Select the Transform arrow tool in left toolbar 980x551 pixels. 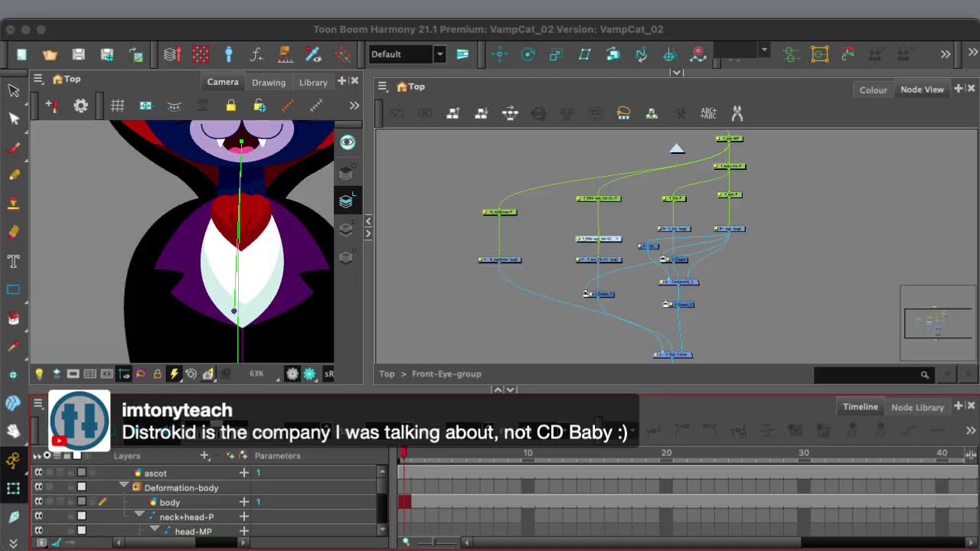pos(13,90)
